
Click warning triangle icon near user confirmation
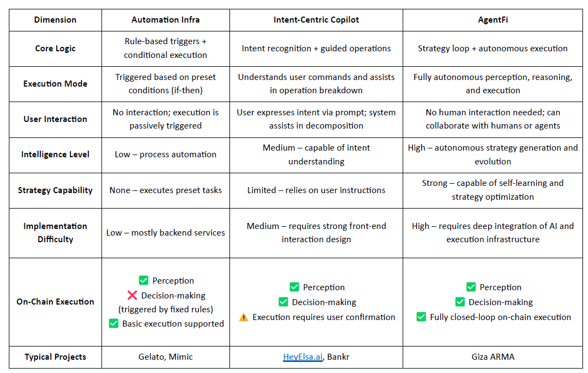point(243,317)
